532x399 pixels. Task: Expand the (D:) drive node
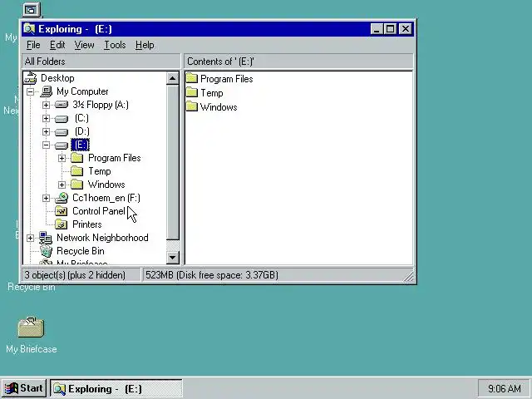tap(46, 131)
